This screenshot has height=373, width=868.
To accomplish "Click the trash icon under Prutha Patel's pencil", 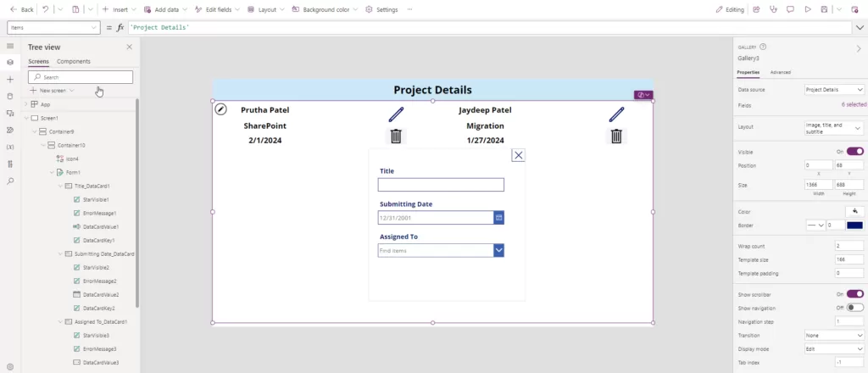I will coord(396,136).
